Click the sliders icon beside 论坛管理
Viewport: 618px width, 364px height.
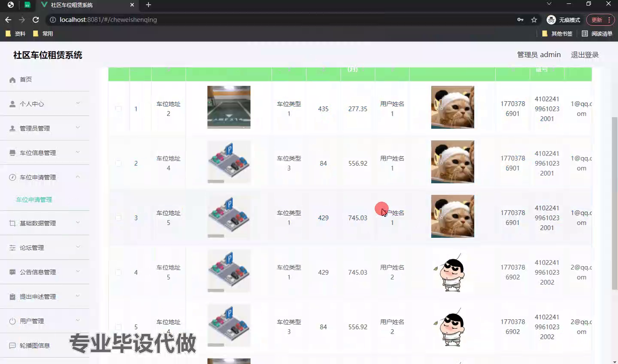point(12,248)
